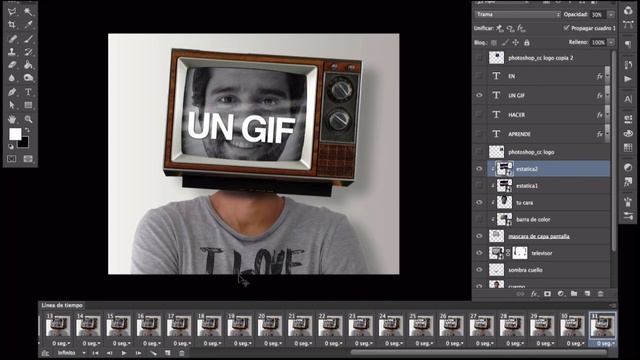
Task: Delete layer using the trash icon
Action: point(600,293)
